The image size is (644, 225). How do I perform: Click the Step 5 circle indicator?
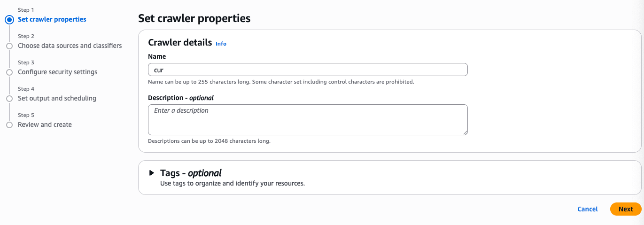coord(9,125)
